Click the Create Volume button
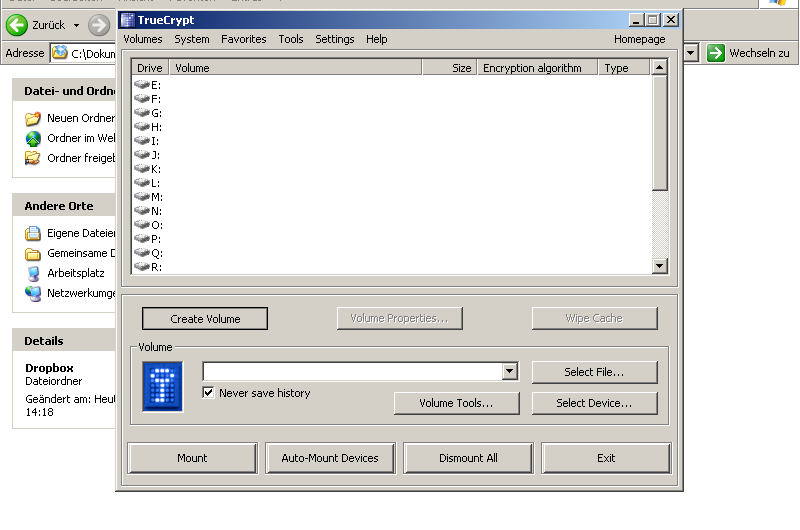This screenshot has height=530, width=800. pyautogui.click(x=205, y=319)
